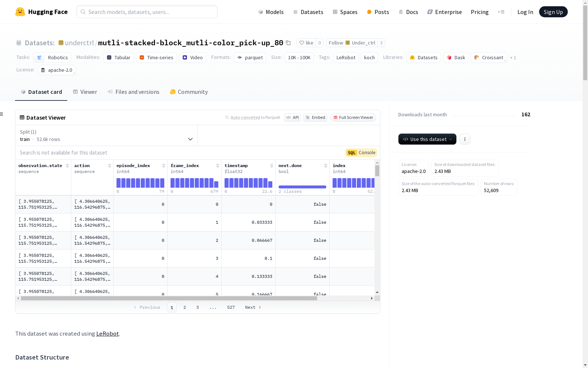
Task: Click the timestamp histogram bars
Action: tap(248, 183)
